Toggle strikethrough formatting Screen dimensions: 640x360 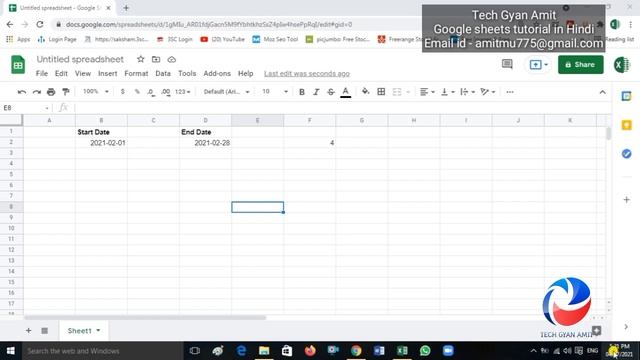(331, 92)
